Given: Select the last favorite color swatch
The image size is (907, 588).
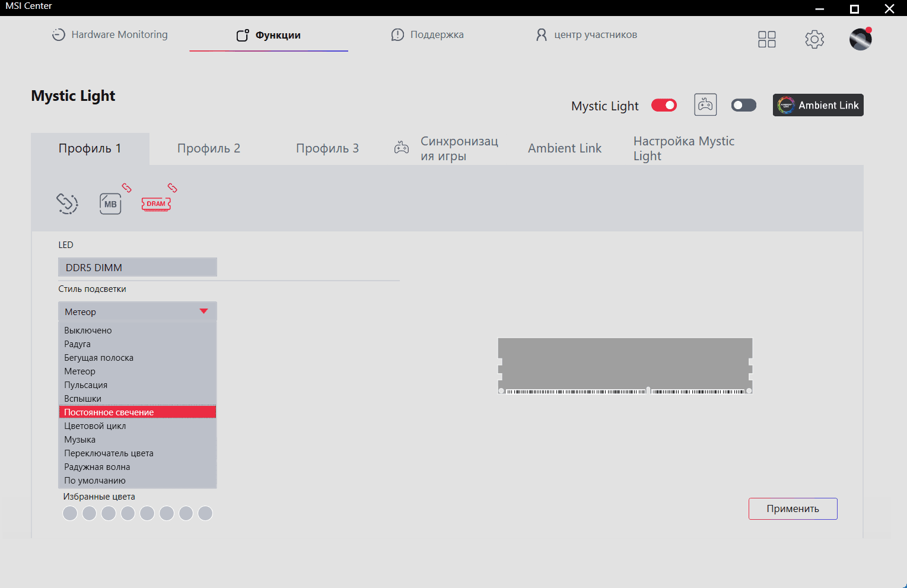Looking at the screenshot, I should (205, 513).
